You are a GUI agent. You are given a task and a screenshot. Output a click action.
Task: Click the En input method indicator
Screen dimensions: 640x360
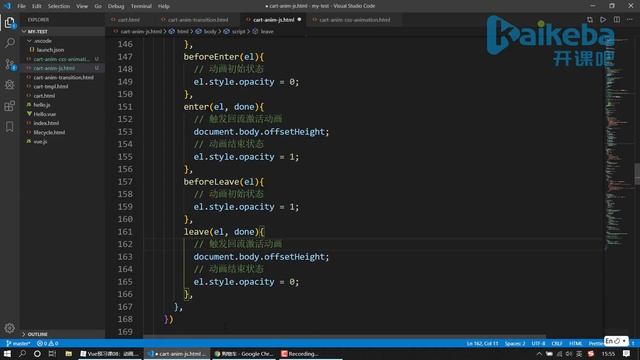616,341
